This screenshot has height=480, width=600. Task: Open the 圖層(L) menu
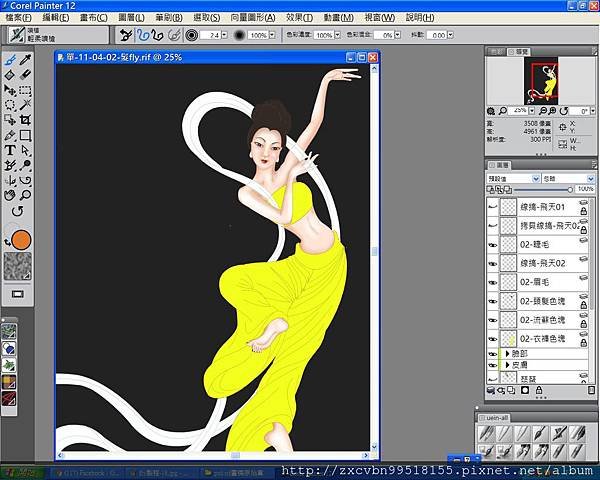tap(131, 18)
